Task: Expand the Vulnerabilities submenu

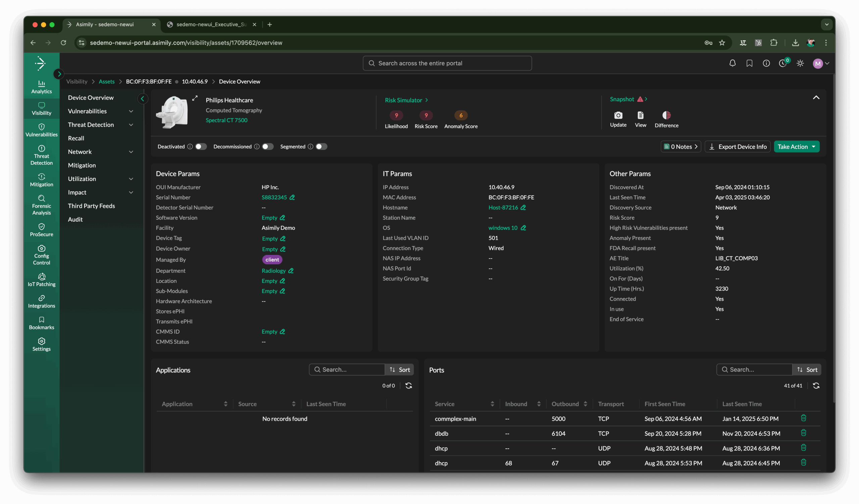Action: 131,111
